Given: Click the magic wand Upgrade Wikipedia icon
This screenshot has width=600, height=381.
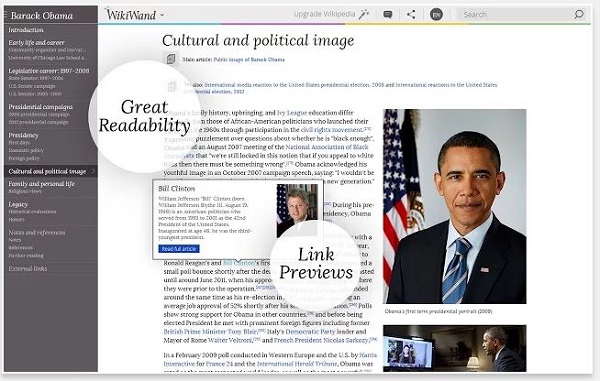Looking at the screenshot, I should click(x=364, y=15).
